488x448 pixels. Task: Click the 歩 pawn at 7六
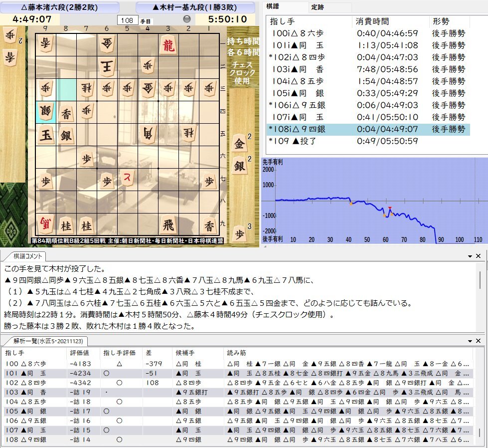pyautogui.click(x=87, y=158)
